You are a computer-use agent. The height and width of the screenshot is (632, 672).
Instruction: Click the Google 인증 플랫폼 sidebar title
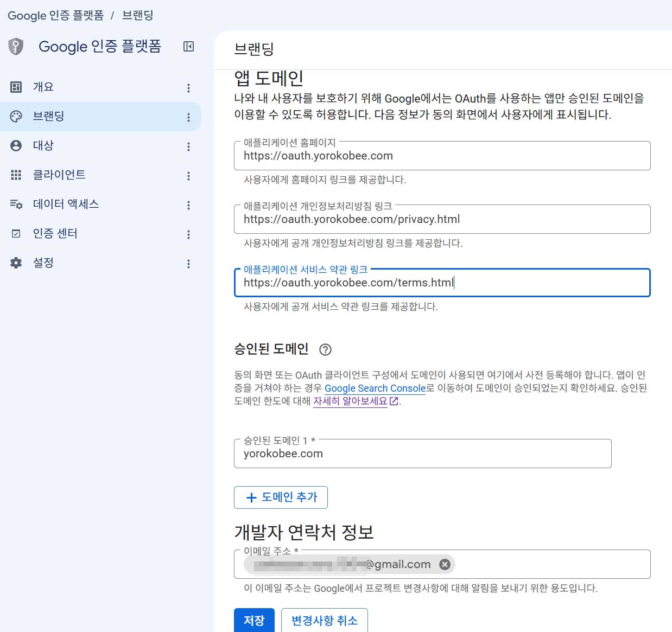[100, 47]
